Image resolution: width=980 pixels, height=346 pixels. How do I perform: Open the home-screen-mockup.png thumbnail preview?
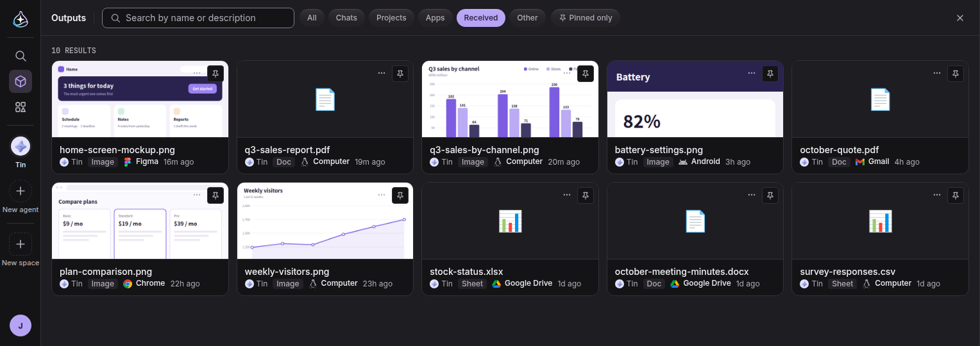tap(140, 99)
